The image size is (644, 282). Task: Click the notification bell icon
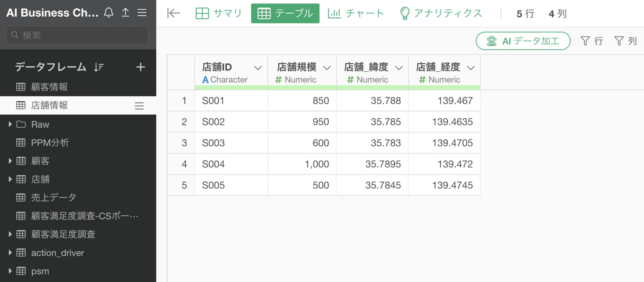[x=109, y=13]
